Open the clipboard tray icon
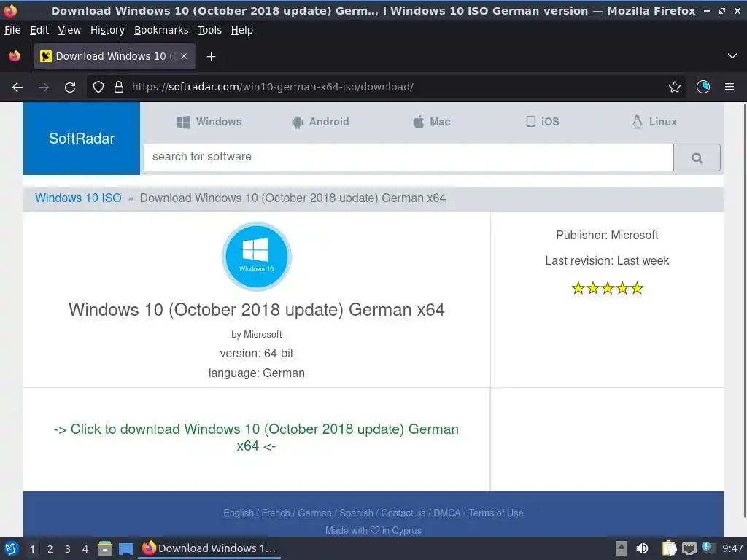Viewport: 747px width, 560px height. point(670,548)
